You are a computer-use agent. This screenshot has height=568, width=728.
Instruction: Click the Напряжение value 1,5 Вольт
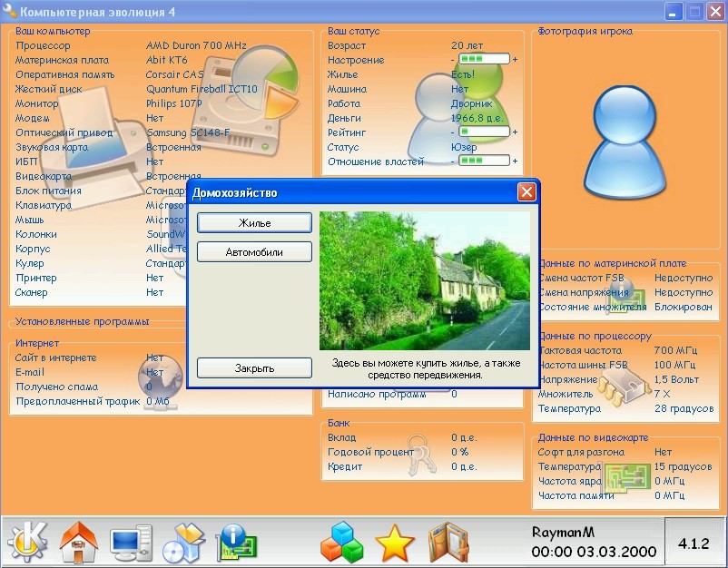[x=676, y=379]
